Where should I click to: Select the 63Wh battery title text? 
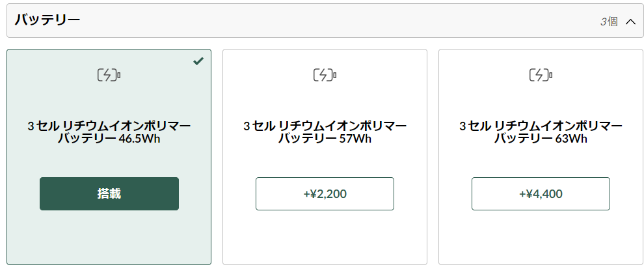541,132
